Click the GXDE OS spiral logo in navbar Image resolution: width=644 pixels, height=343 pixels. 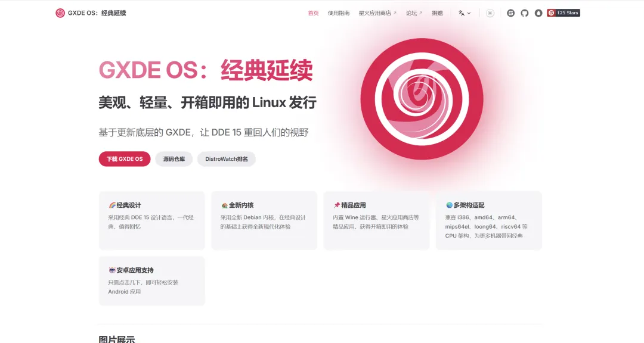pyautogui.click(x=60, y=13)
